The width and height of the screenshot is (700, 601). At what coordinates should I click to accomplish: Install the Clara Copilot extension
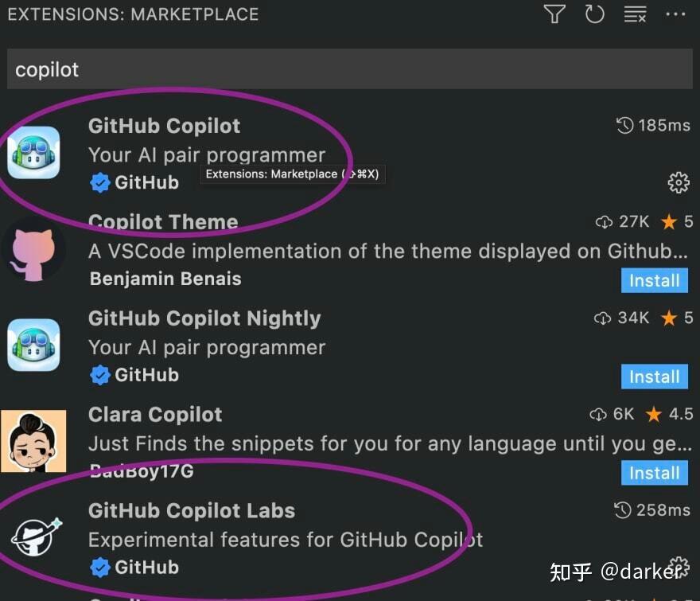pos(654,473)
